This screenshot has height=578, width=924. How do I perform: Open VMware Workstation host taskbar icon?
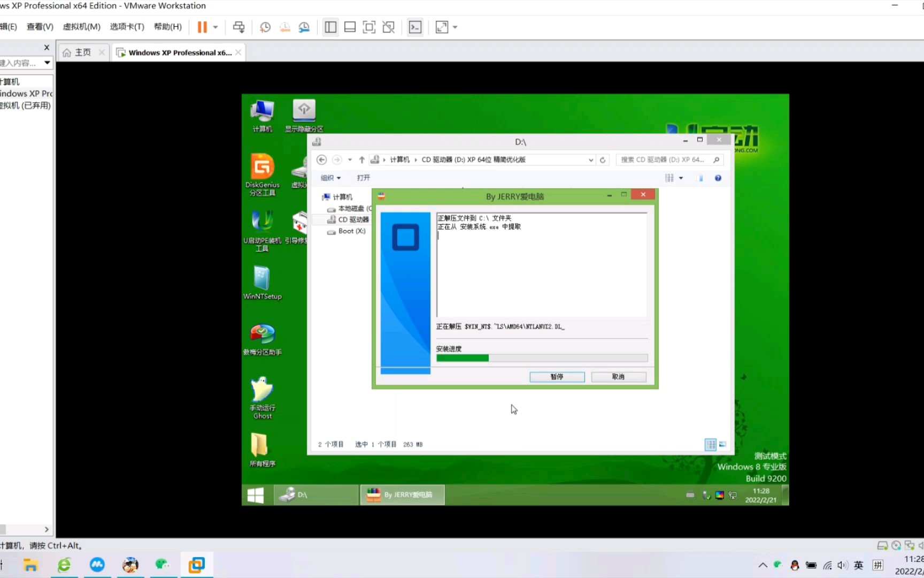(197, 565)
